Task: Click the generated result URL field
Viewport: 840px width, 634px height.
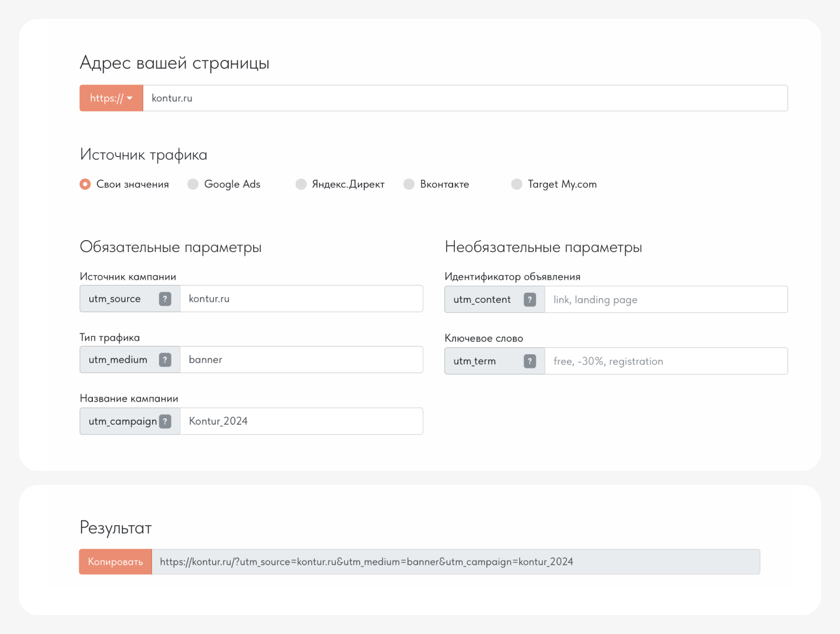Action: point(456,562)
